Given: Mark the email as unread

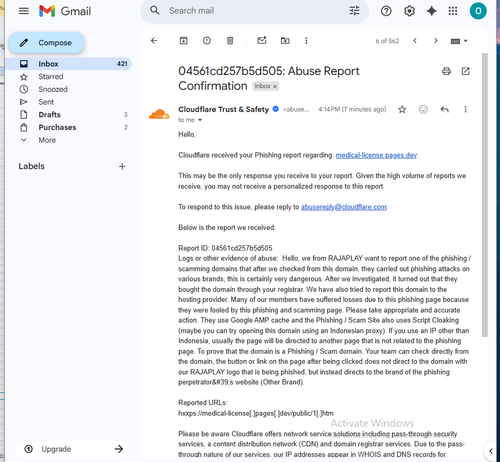Looking at the screenshot, I should pos(262,40).
